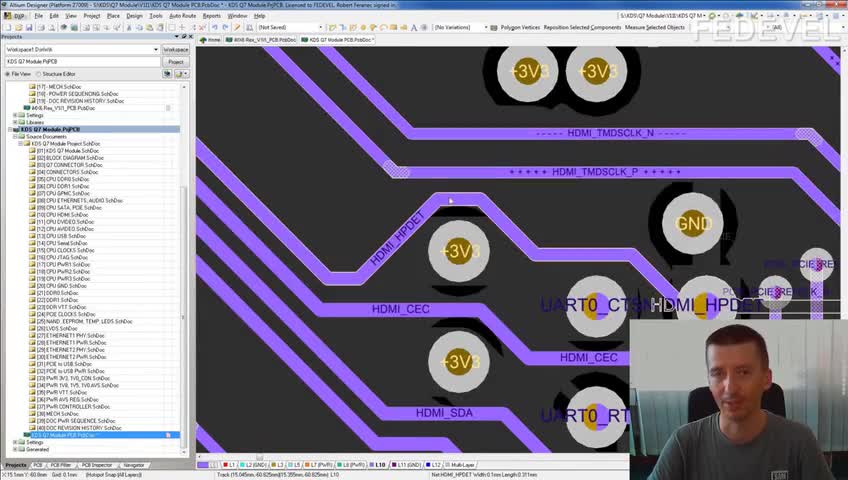Click the Print Preview toolbar icon
Image resolution: width=848 pixels, height=480 pixels.
52,27
